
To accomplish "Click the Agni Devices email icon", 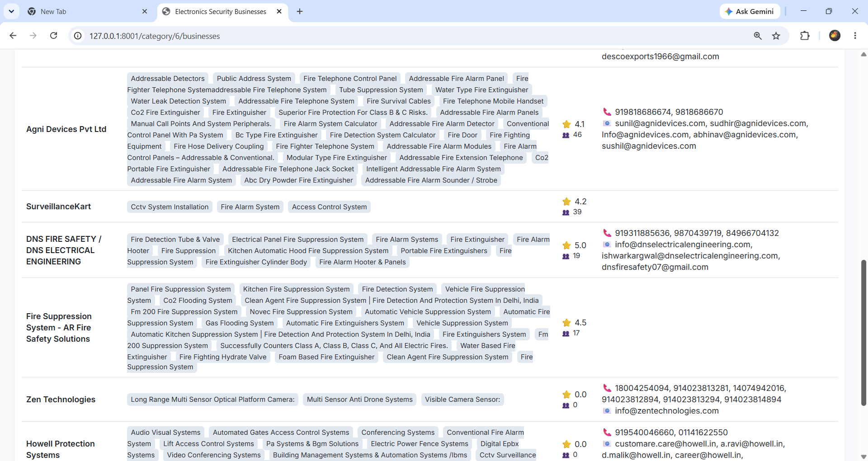I will point(607,123).
